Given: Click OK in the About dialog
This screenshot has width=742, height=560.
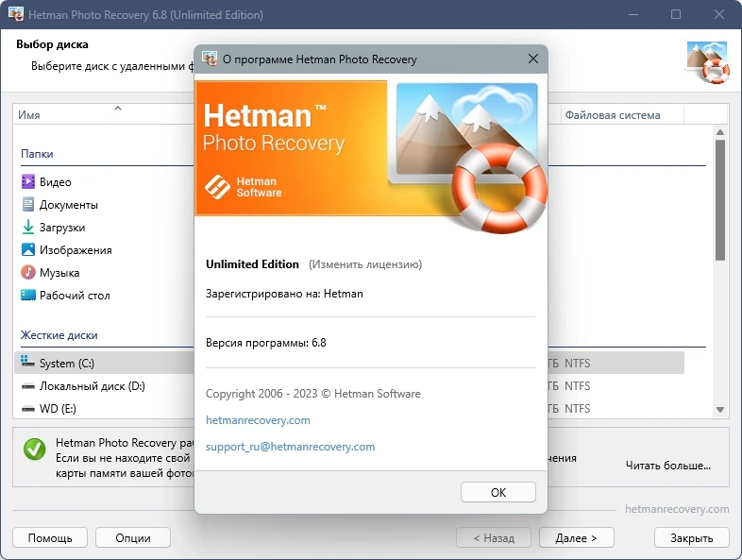Looking at the screenshot, I should pyautogui.click(x=498, y=492).
